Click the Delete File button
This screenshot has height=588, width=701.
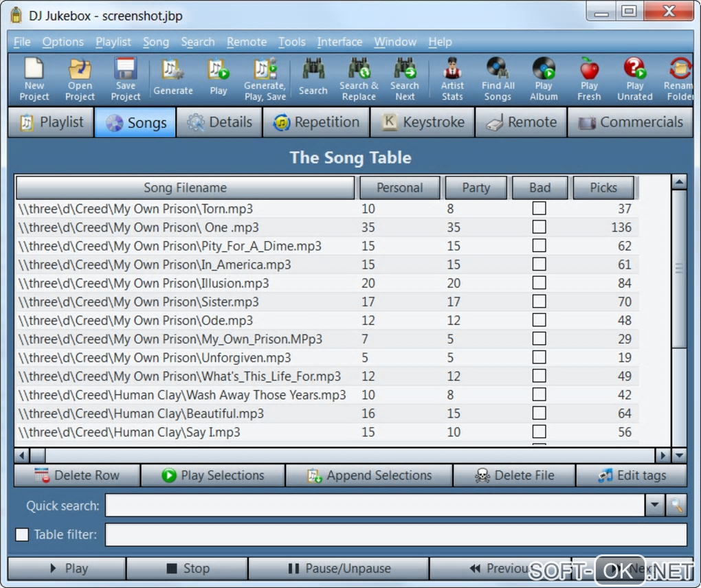pyautogui.click(x=514, y=475)
